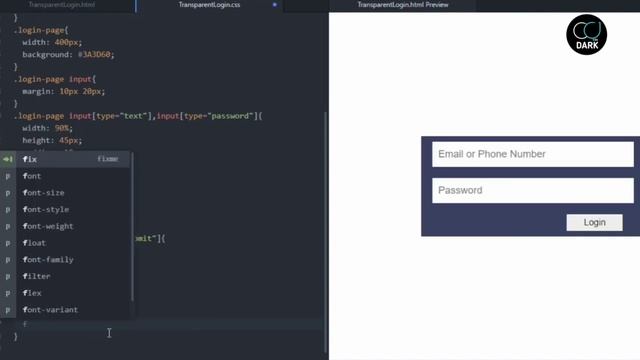640x360 pixels.
Task: Click the property icon beside 'filter'
Action: point(8,277)
